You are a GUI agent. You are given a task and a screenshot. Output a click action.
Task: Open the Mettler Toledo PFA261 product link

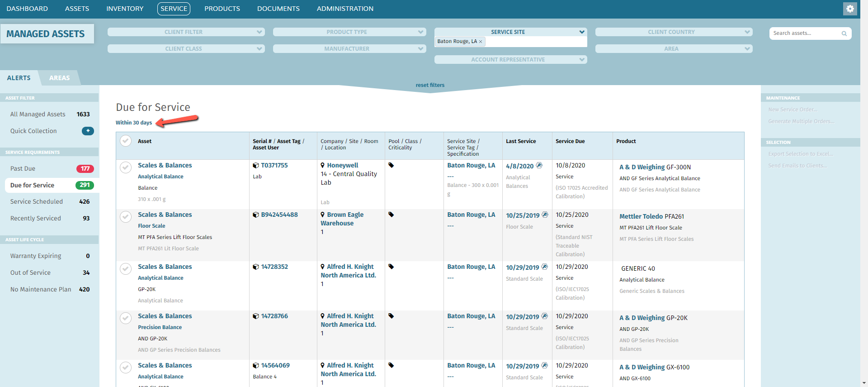tap(651, 216)
